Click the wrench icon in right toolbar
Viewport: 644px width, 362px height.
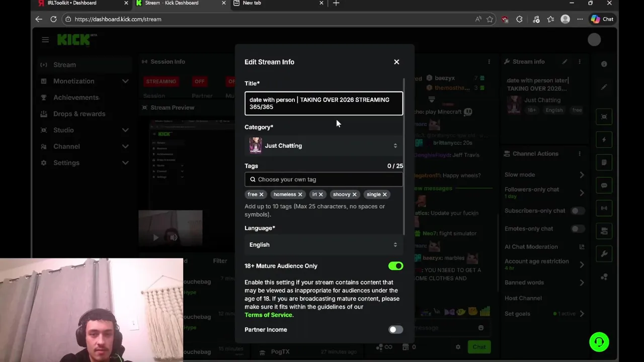point(604,254)
